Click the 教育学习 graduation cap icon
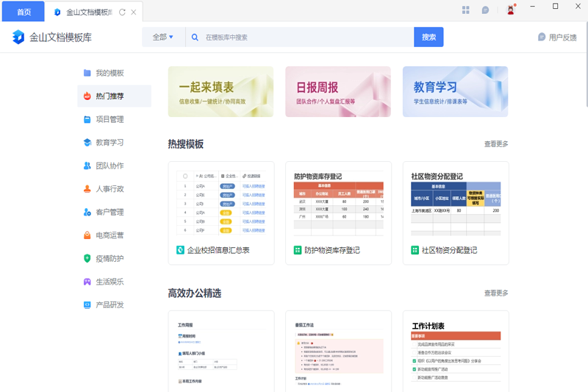 pos(87,143)
